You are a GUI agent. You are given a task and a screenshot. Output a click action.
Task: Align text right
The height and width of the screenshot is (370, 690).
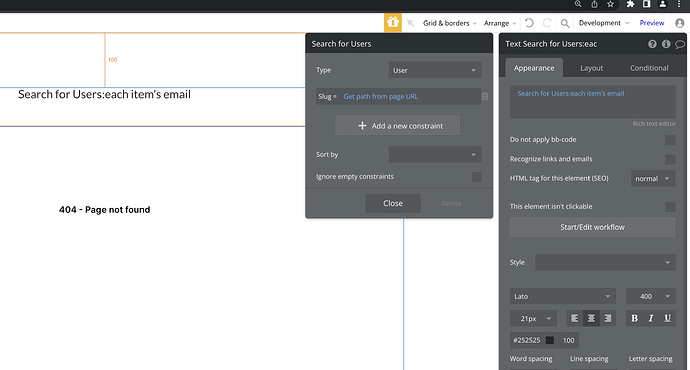pyautogui.click(x=608, y=318)
